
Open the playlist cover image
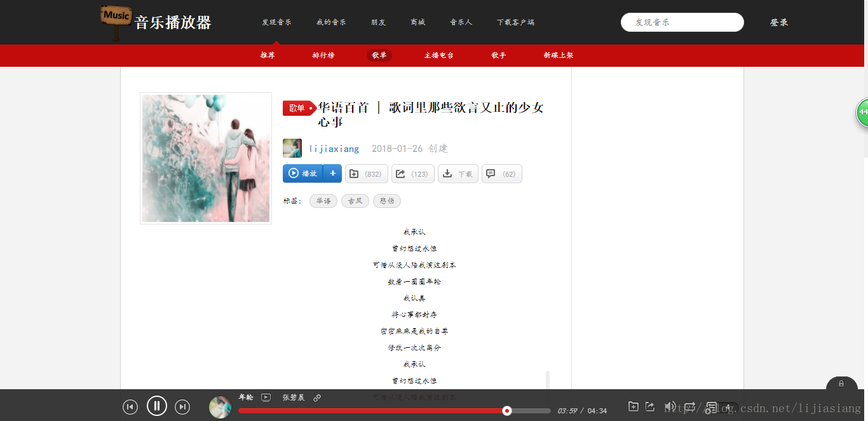[x=206, y=158]
